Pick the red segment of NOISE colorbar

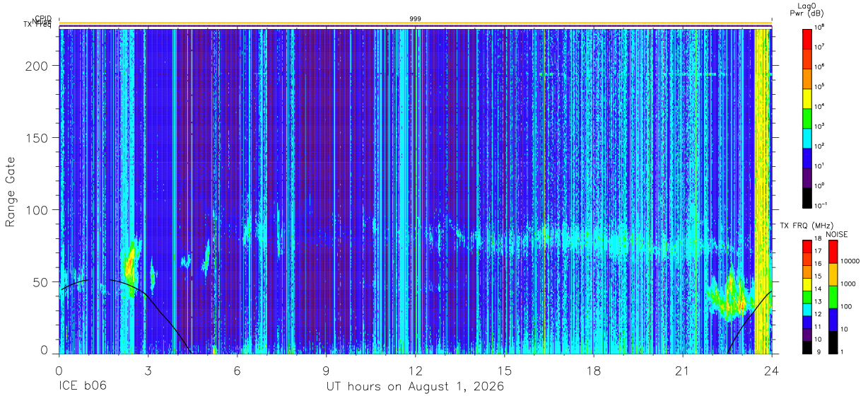click(833, 252)
